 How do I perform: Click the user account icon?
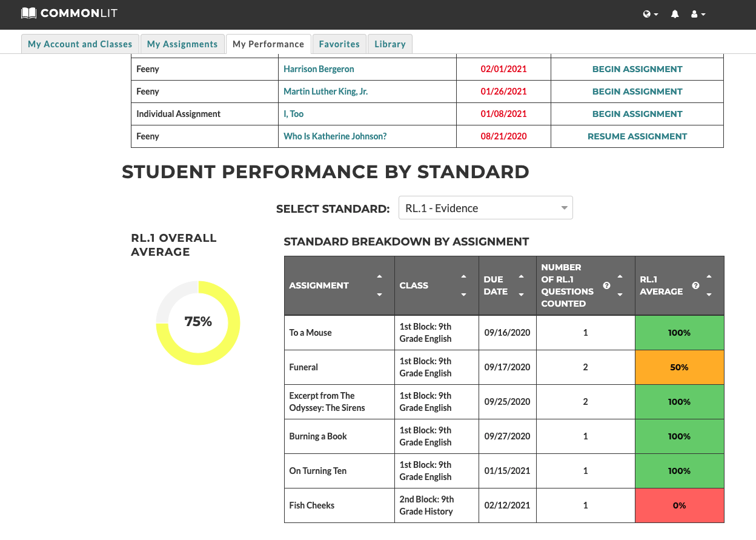pos(695,13)
